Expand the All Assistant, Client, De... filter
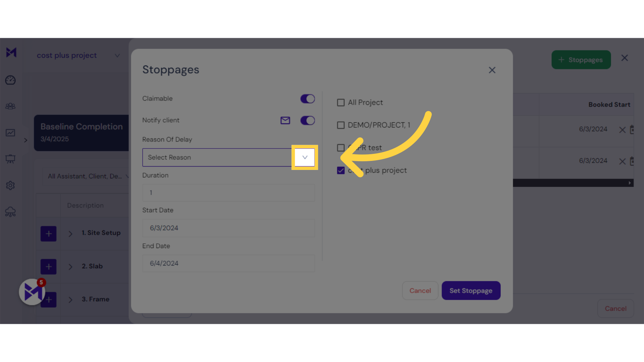 [128, 176]
